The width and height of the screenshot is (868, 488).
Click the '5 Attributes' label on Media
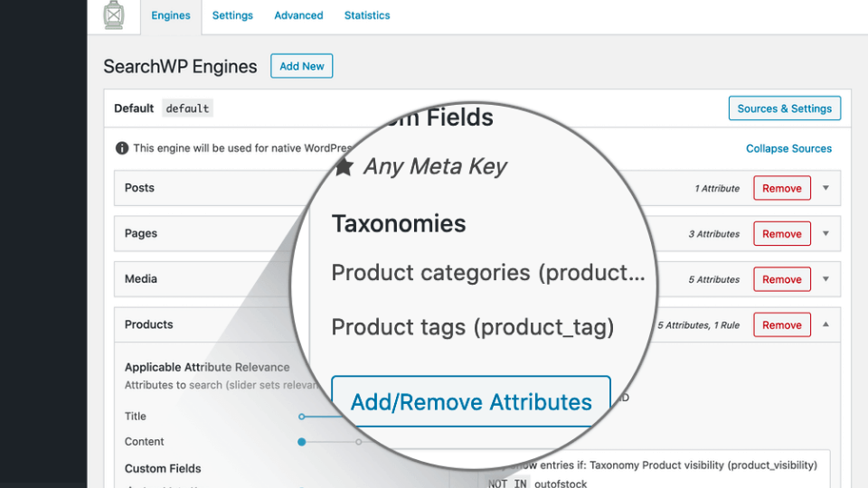713,280
